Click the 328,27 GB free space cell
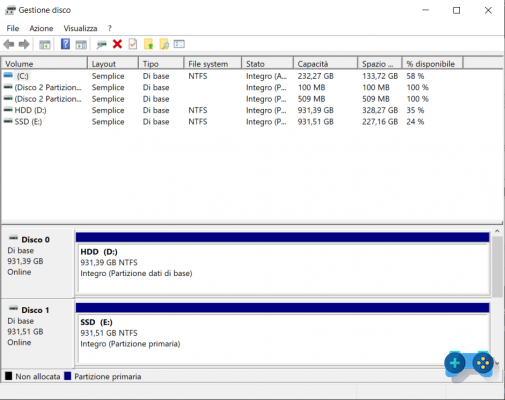Screen dimensions: 505x400 380,110
